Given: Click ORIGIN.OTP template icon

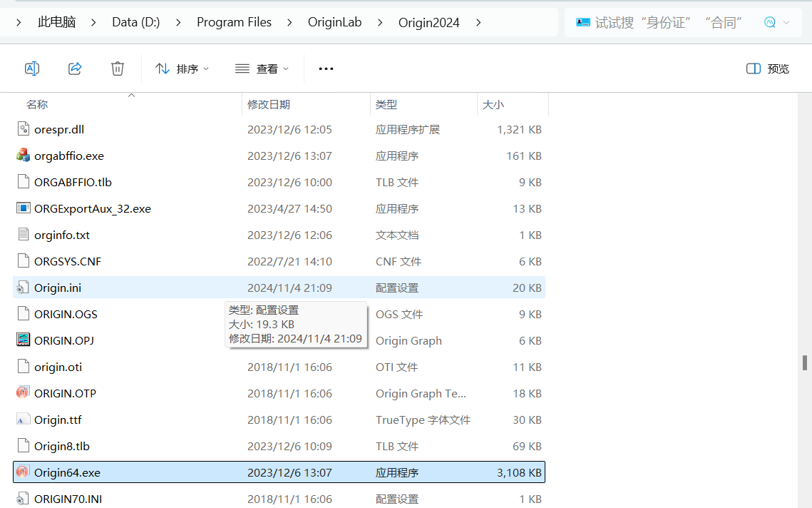Looking at the screenshot, I should click(x=23, y=392).
